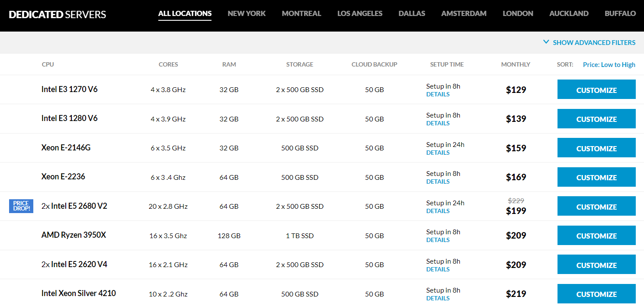Customize the Xeon E-2146G server

coord(596,148)
